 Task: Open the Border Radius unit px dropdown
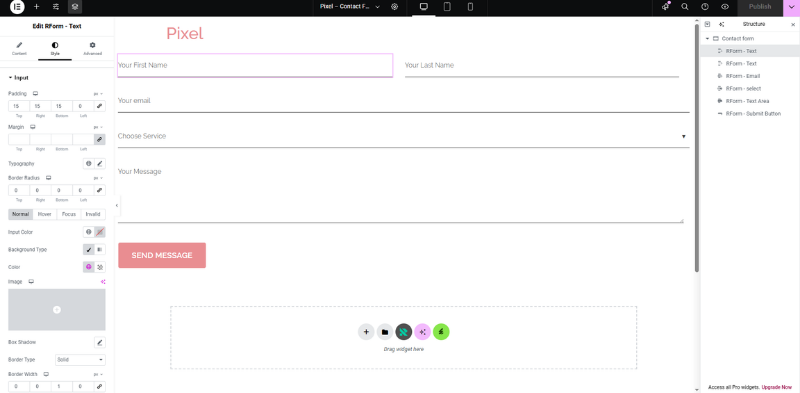[x=98, y=178]
